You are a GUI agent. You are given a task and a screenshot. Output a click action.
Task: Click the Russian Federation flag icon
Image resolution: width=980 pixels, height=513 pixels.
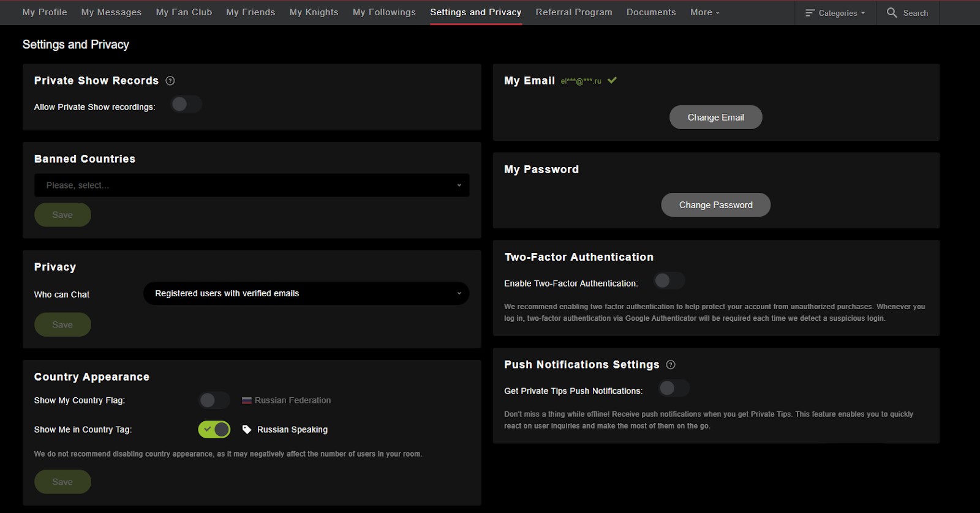[247, 400]
